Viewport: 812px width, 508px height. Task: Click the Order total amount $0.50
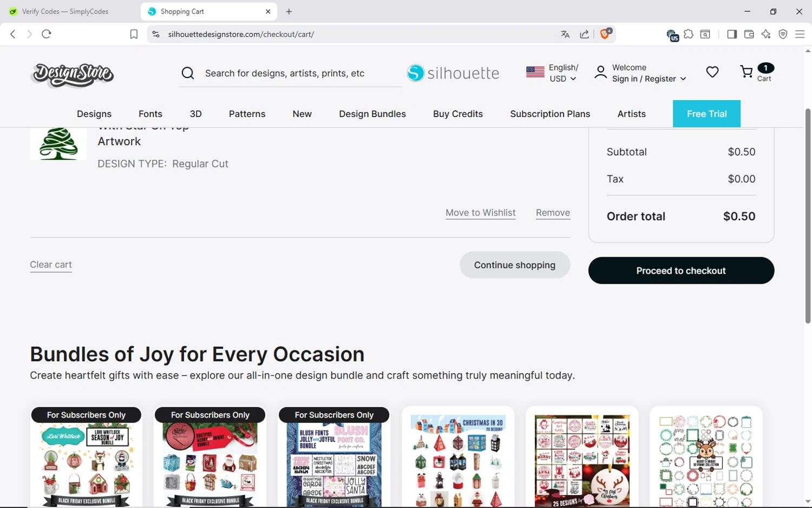[739, 217]
